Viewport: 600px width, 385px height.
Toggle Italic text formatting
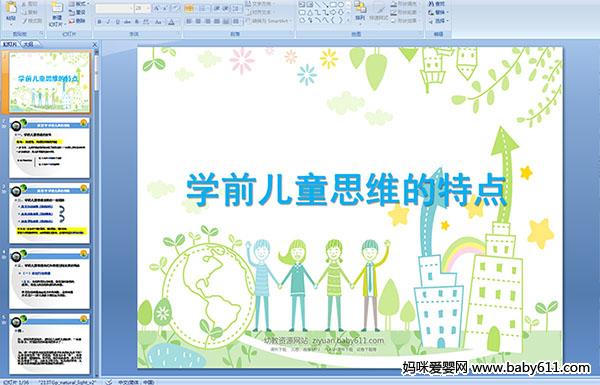(108, 22)
